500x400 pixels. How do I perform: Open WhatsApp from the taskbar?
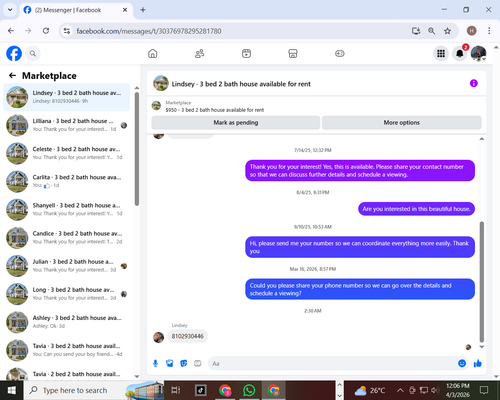249,390
